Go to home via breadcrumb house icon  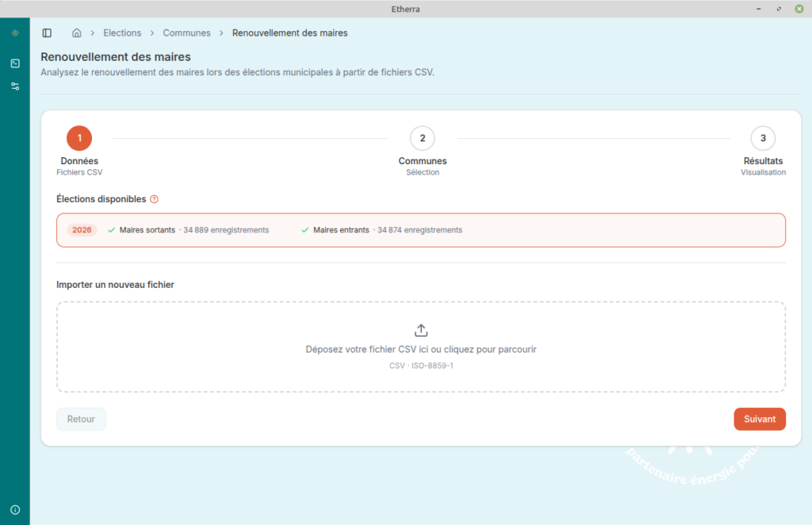pos(77,33)
